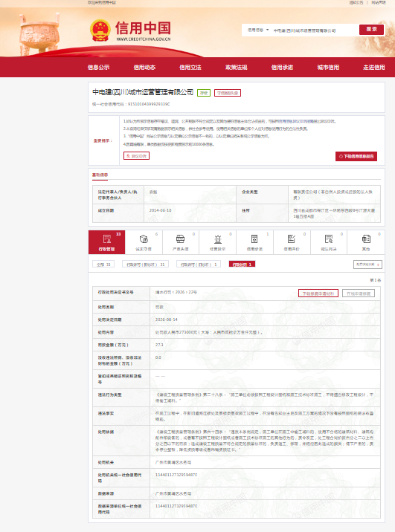Screen dimensions: 395x532
Task: Click the 信用中国 site title
Action: (143, 27)
